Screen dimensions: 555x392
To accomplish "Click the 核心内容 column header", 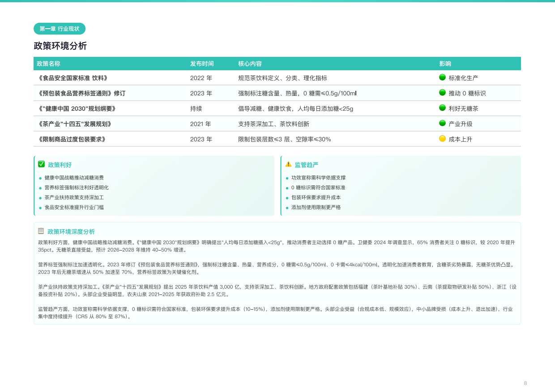I will pos(250,64).
